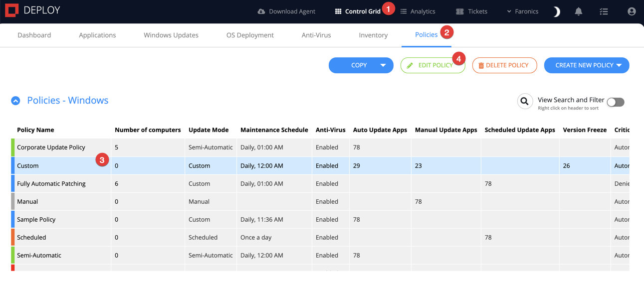Click Version Freeze value 26
Screen dimensions: 644x281
click(x=566, y=165)
